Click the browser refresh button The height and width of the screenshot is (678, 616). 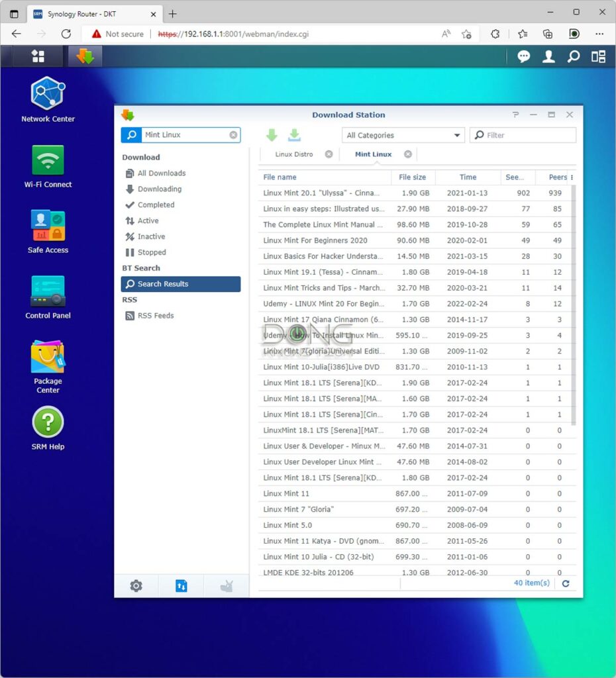(x=66, y=34)
